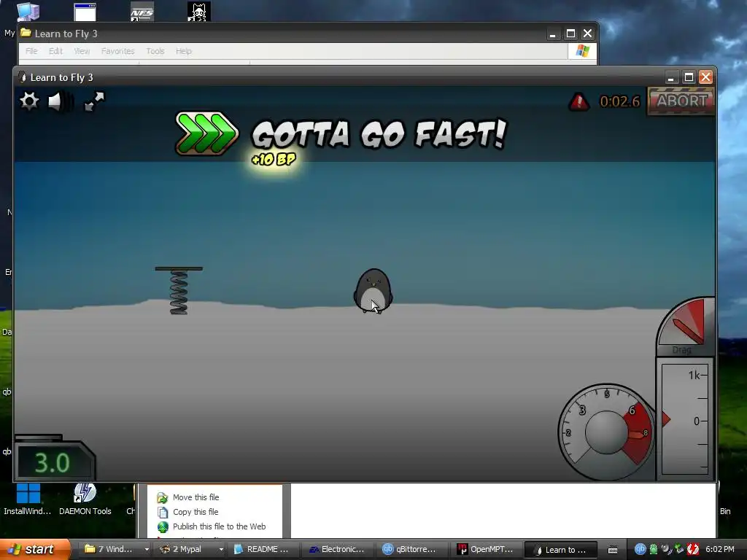Screen dimensions: 747x560
Task: Open File menu in Explorer window
Action: point(31,51)
